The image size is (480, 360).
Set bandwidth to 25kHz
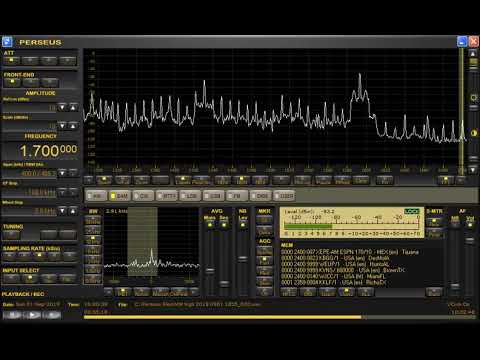(x=93, y=230)
